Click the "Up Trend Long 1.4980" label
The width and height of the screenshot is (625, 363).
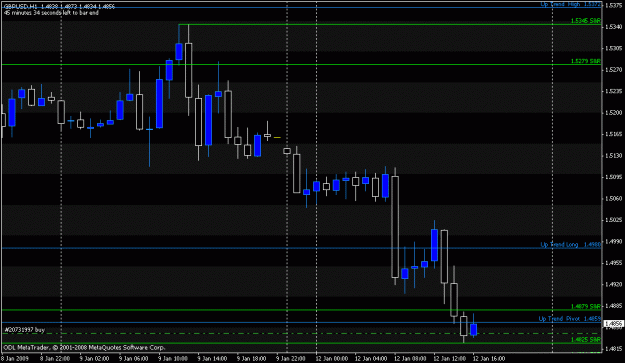click(x=570, y=244)
